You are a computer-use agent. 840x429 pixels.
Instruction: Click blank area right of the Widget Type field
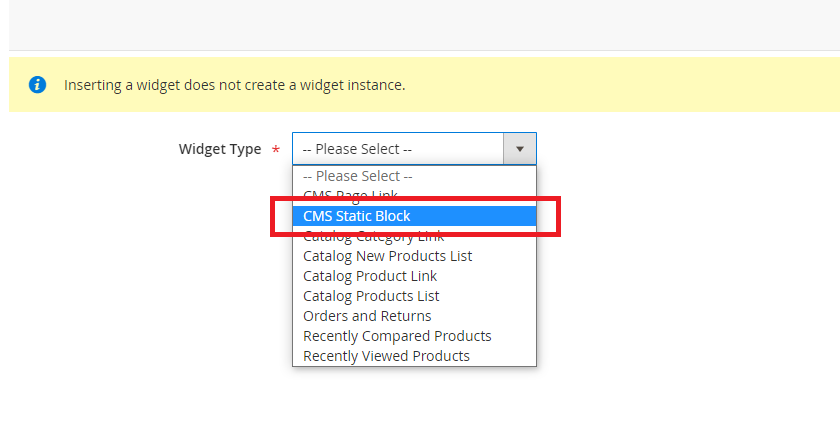coord(690,149)
